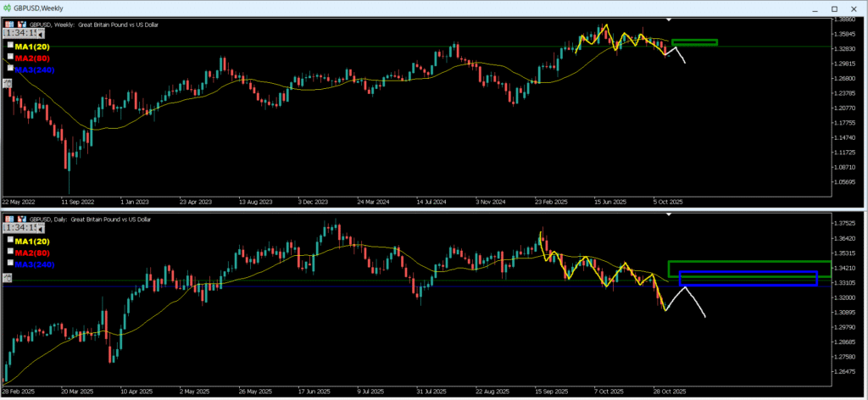Toggle the MA2(80) checkbox in the weekly chart
Image resolution: width=868 pixels, height=400 pixels.
point(10,58)
